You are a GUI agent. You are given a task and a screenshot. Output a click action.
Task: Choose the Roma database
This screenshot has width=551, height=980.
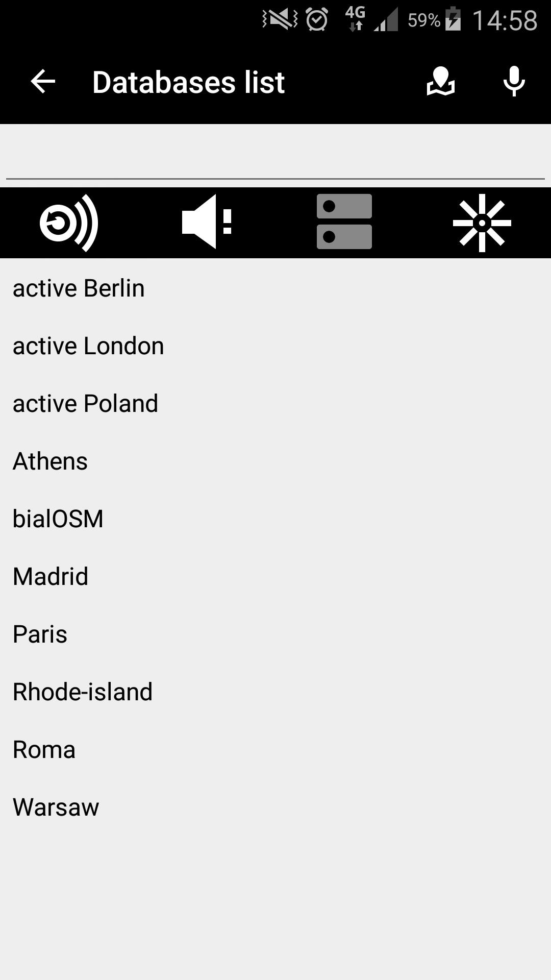44,750
